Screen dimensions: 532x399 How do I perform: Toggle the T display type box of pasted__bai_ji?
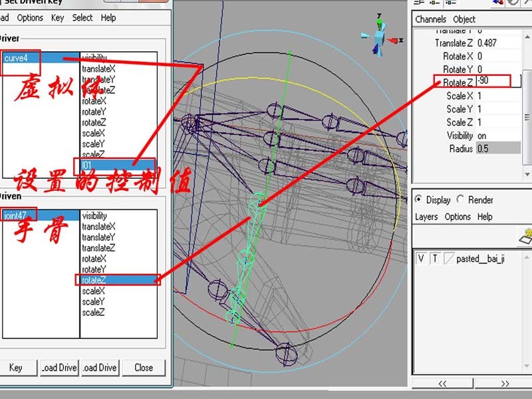point(435,259)
